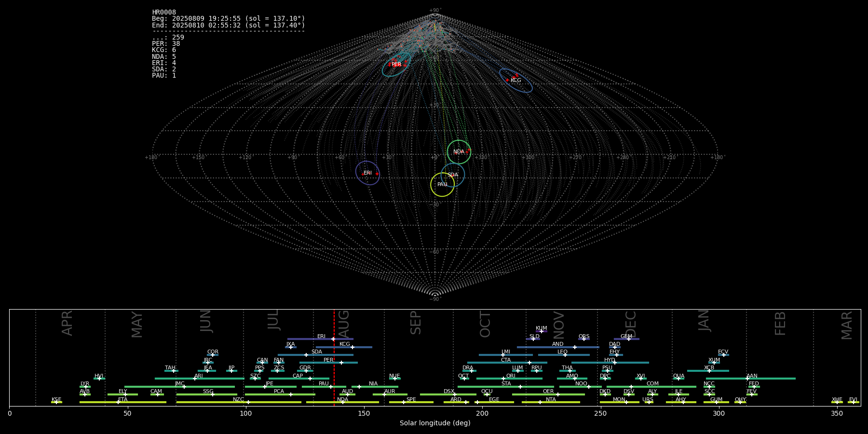Click the PAU radiant label on sky map

(x=442, y=185)
